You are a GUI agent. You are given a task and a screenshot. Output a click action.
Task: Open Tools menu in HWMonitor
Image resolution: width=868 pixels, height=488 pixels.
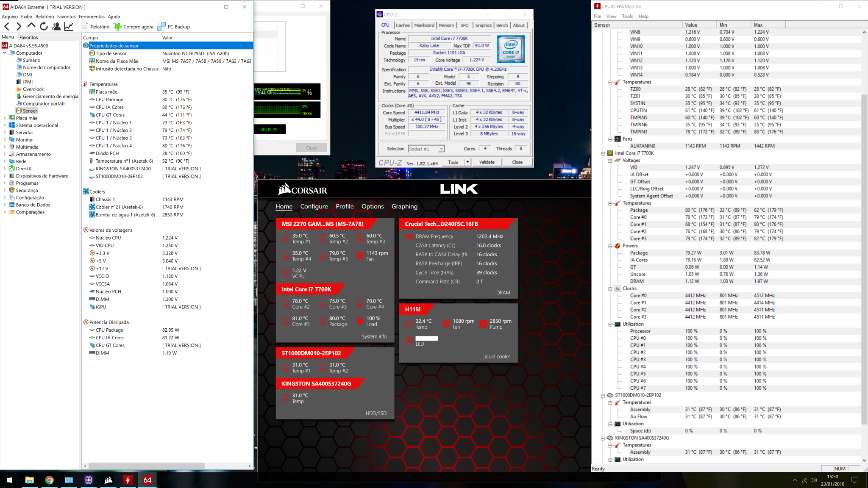click(627, 17)
